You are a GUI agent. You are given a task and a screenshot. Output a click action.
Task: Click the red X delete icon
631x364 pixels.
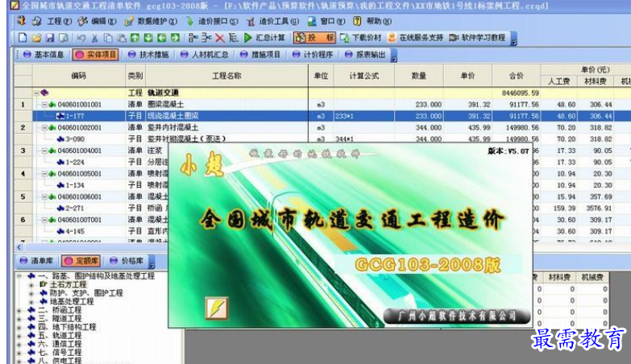point(220,38)
